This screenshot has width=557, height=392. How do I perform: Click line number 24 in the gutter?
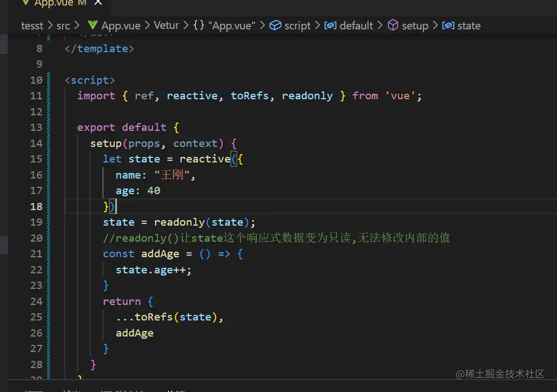click(x=36, y=302)
